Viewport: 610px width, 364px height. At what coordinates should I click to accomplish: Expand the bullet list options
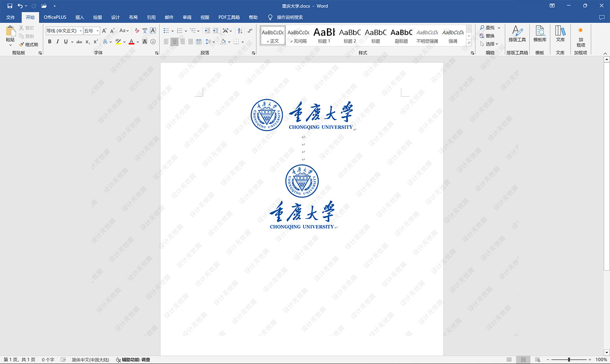(172, 31)
